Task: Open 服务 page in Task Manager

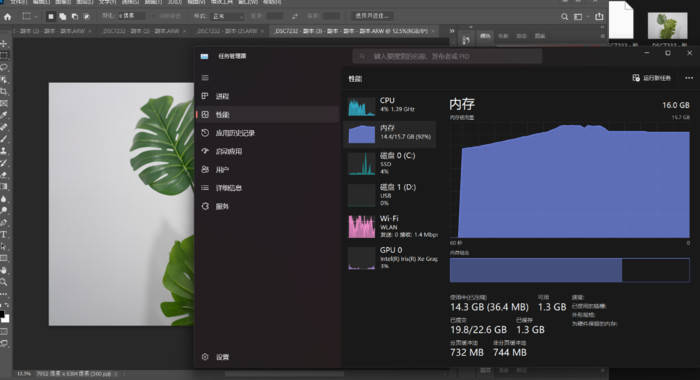Action: (268, 206)
